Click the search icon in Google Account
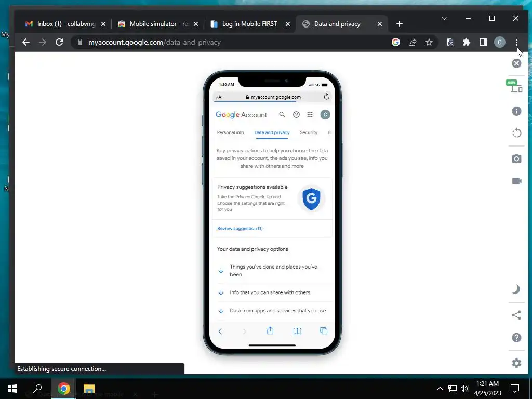This screenshot has width=532, height=399. coord(282,115)
